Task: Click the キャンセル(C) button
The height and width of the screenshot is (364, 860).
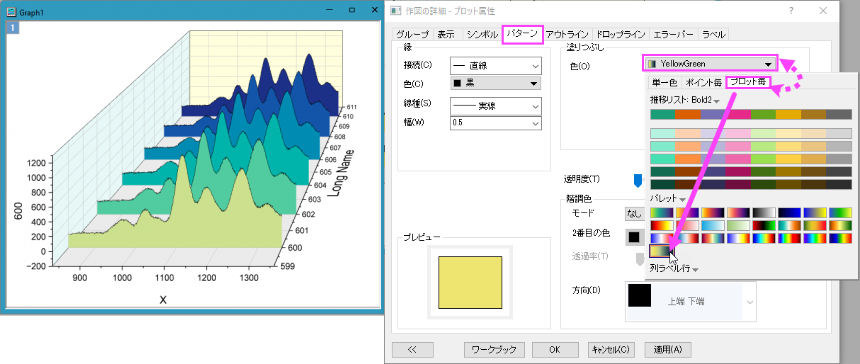Action: 612,349
